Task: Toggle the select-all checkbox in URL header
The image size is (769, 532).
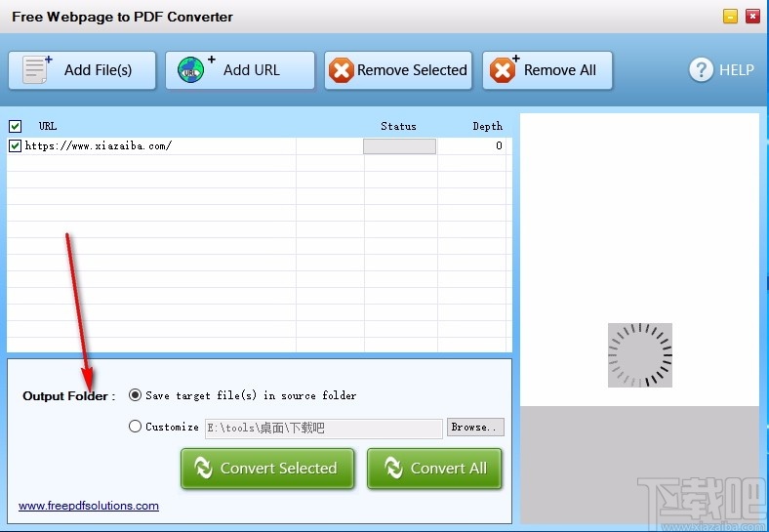Action: point(16,126)
